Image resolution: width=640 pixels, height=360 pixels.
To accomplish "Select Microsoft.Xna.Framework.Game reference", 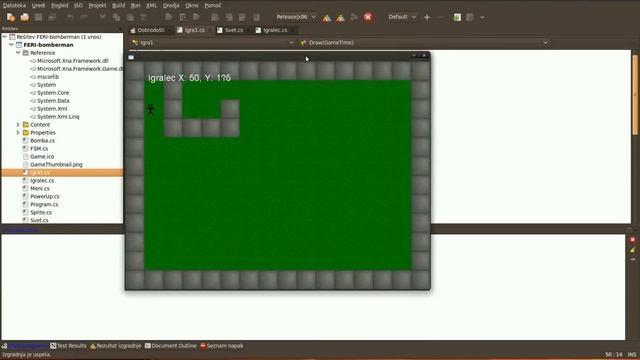I will coord(79,69).
